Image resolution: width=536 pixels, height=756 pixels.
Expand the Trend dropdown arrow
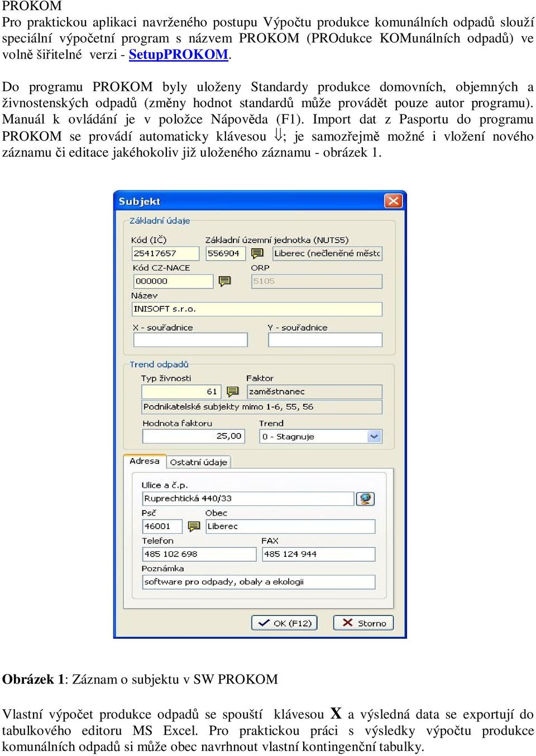click(x=374, y=437)
